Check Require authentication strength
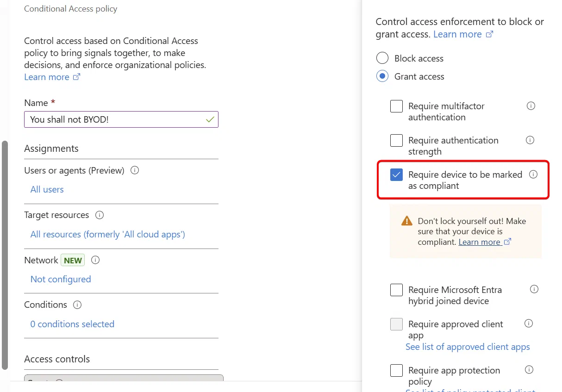 (x=396, y=140)
